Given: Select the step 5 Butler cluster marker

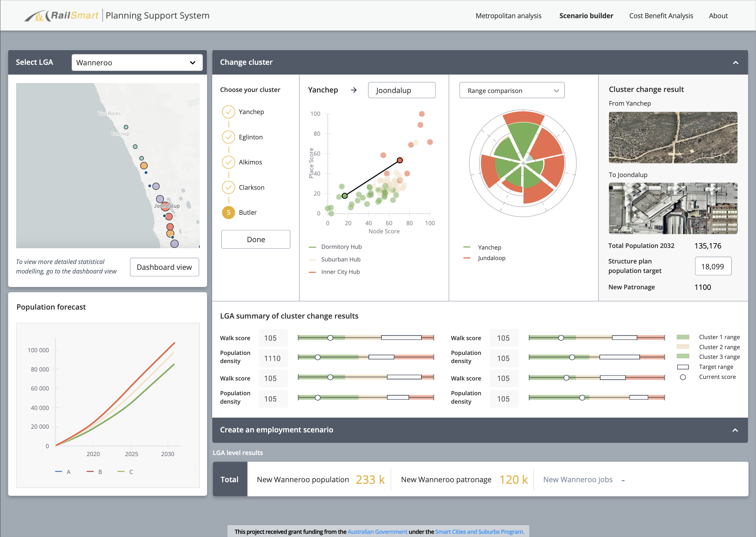Looking at the screenshot, I should (x=228, y=213).
